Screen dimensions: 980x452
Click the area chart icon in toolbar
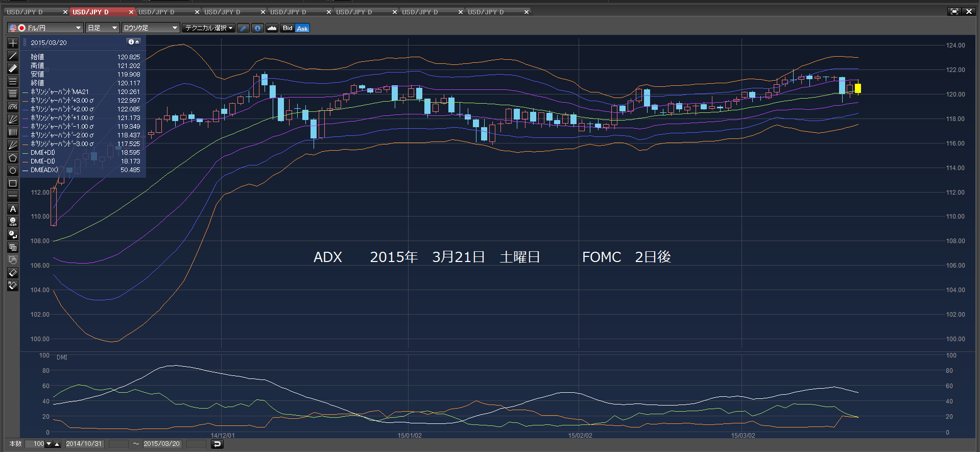click(x=272, y=28)
